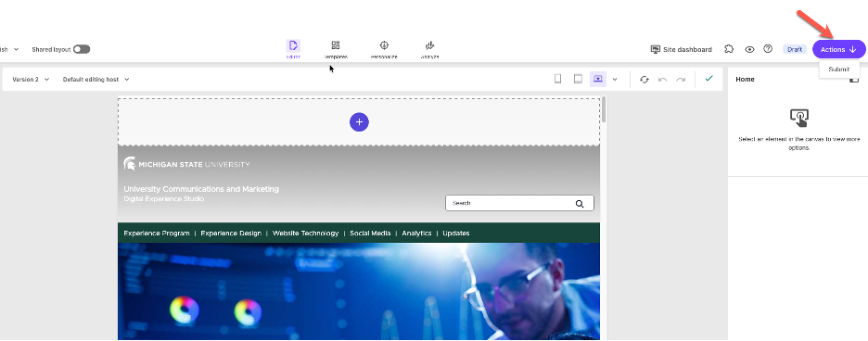Expand the device preview chevron
This screenshot has width=868, height=341.
pyautogui.click(x=615, y=79)
